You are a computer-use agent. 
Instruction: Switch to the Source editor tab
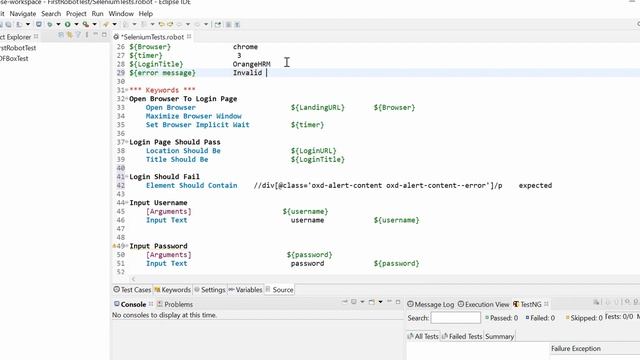[x=280, y=289]
